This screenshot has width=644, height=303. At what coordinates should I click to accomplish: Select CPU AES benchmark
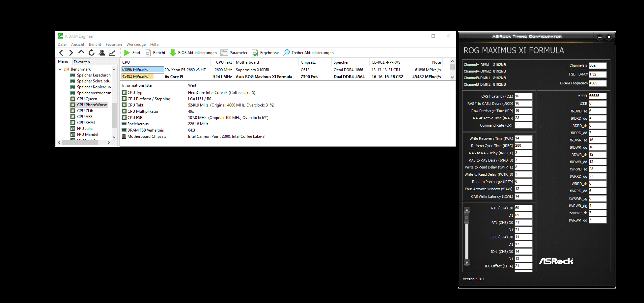pos(82,117)
